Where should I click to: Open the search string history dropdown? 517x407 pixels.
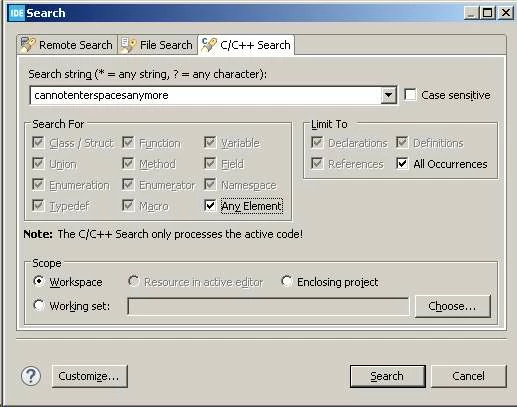click(x=388, y=95)
